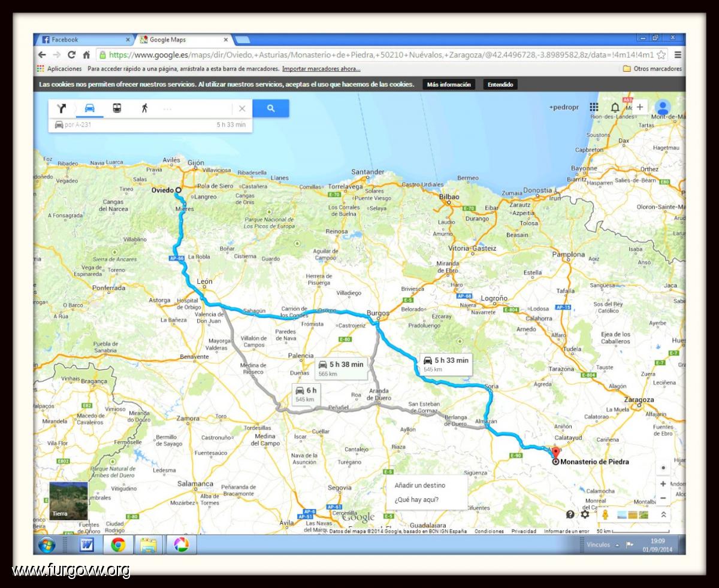
Task: Choose the 5 h 38 min alternate route
Action: [340, 368]
